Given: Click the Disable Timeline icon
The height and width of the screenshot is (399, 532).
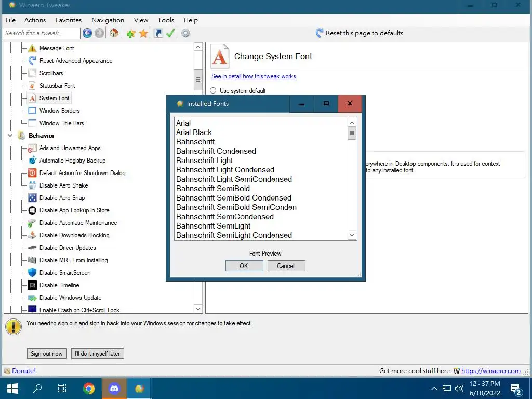Looking at the screenshot, I should point(32,285).
